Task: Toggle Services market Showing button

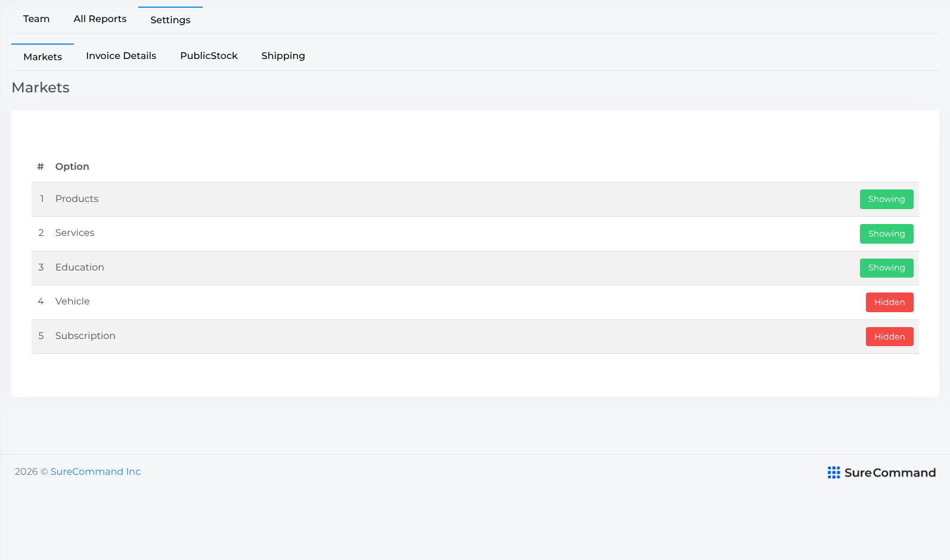Action: tap(886, 234)
